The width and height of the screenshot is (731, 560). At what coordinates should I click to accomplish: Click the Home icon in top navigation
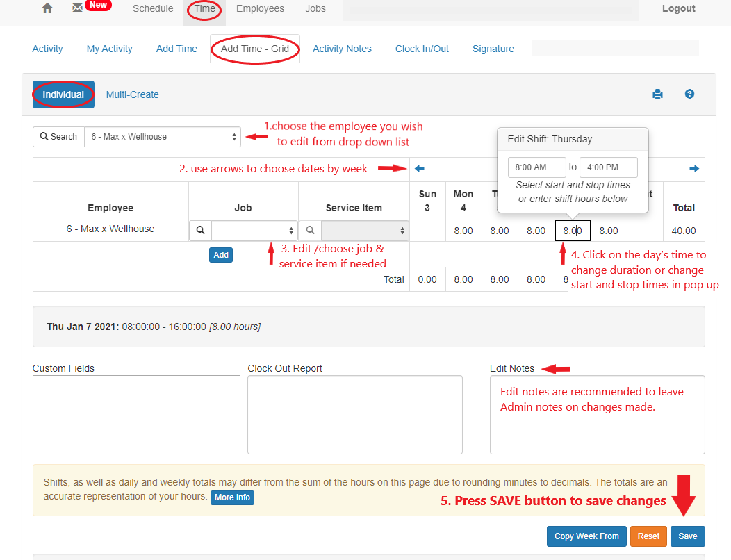46,8
